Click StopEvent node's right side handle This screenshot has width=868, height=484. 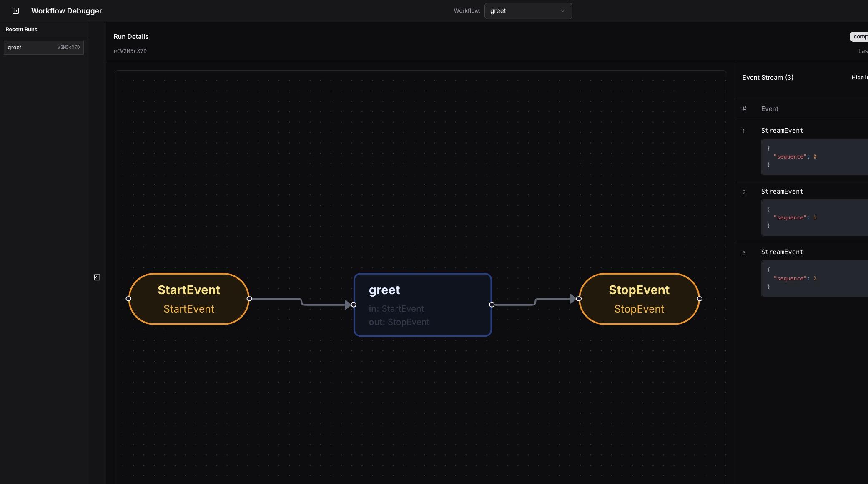pyautogui.click(x=700, y=299)
